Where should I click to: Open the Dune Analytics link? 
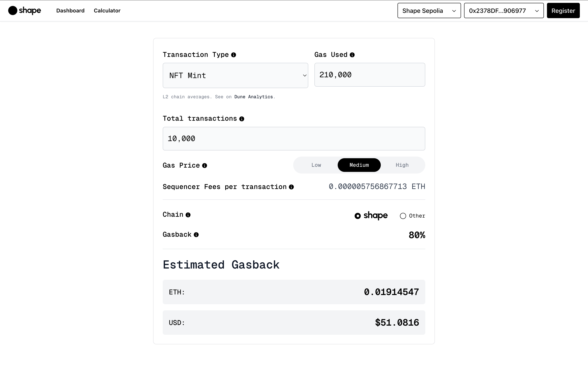click(253, 97)
